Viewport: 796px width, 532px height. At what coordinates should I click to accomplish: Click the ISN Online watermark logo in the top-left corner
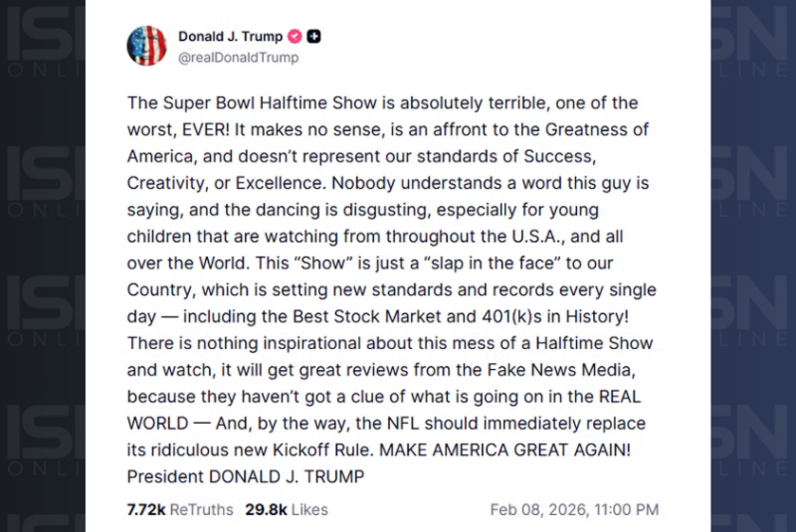pos(42,45)
